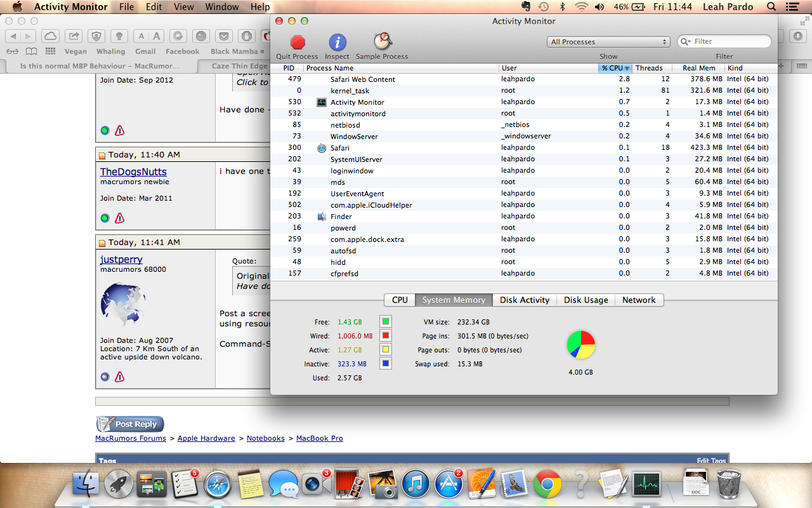
Task: Open Mission Control from the Dock
Action: click(x=152, y=485)
